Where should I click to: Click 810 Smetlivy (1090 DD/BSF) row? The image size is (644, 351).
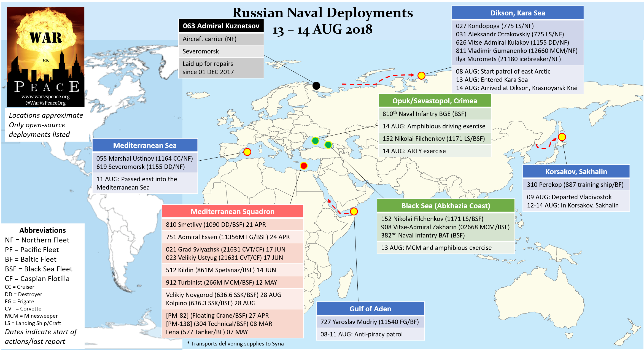[x=233, y=225]
